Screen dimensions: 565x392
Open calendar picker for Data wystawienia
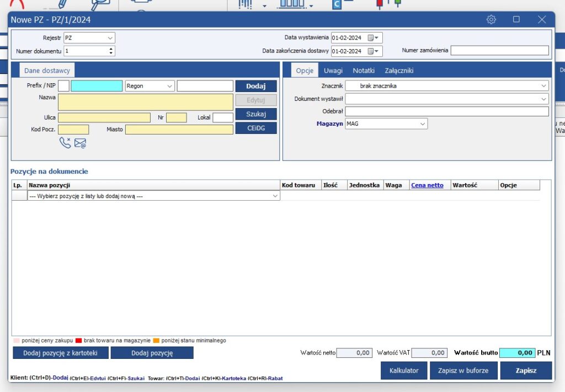click(374, 38)
